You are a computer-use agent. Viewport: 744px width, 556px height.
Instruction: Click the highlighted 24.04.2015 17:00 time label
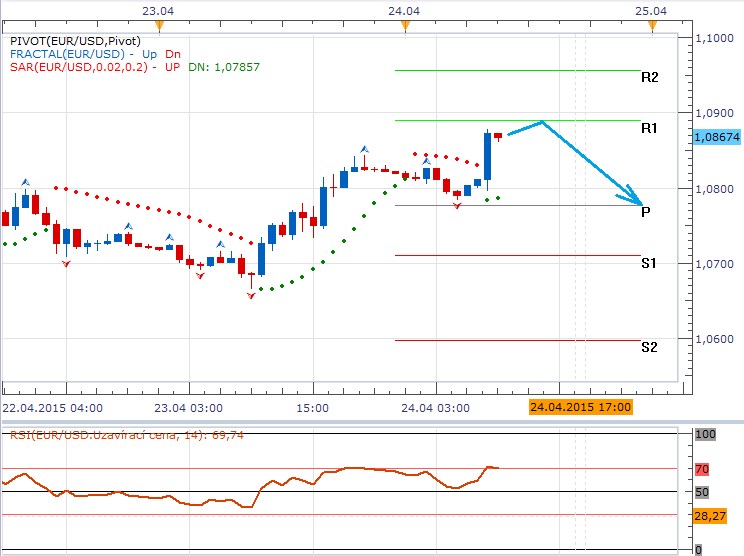click(581, 407)
